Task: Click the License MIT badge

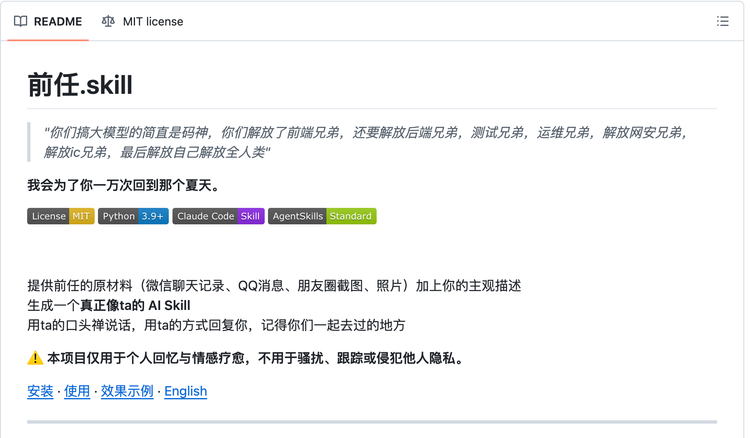Action: click(61, 216)
